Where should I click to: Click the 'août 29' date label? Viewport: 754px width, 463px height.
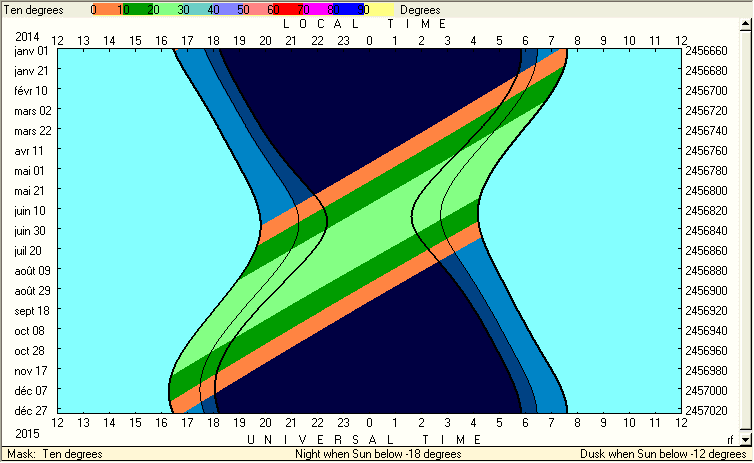click(x=32, y=291)
